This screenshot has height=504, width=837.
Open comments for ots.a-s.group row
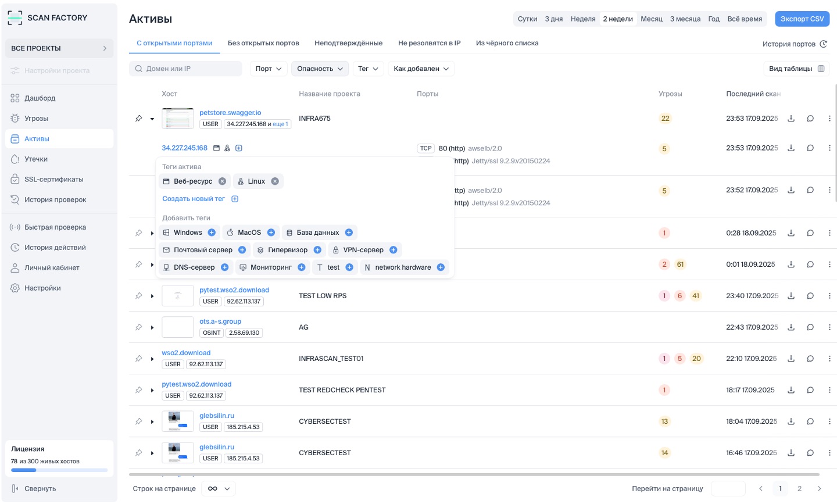(x=810, y=327)
